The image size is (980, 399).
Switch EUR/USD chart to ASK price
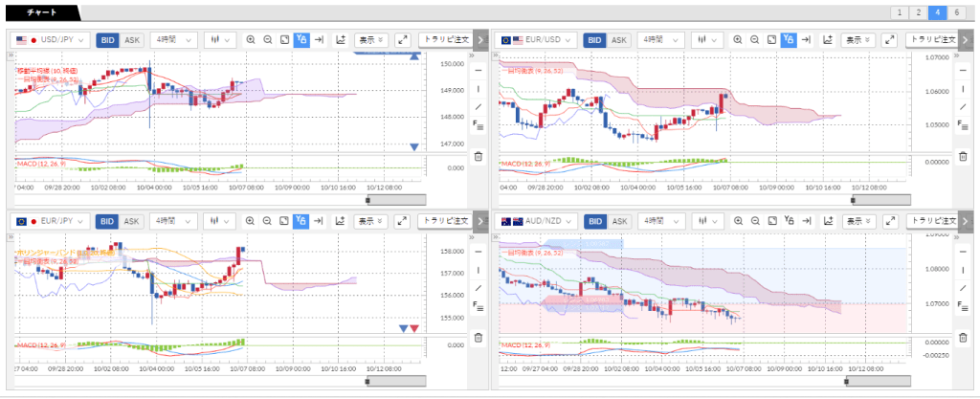click(x=619, y=40)
